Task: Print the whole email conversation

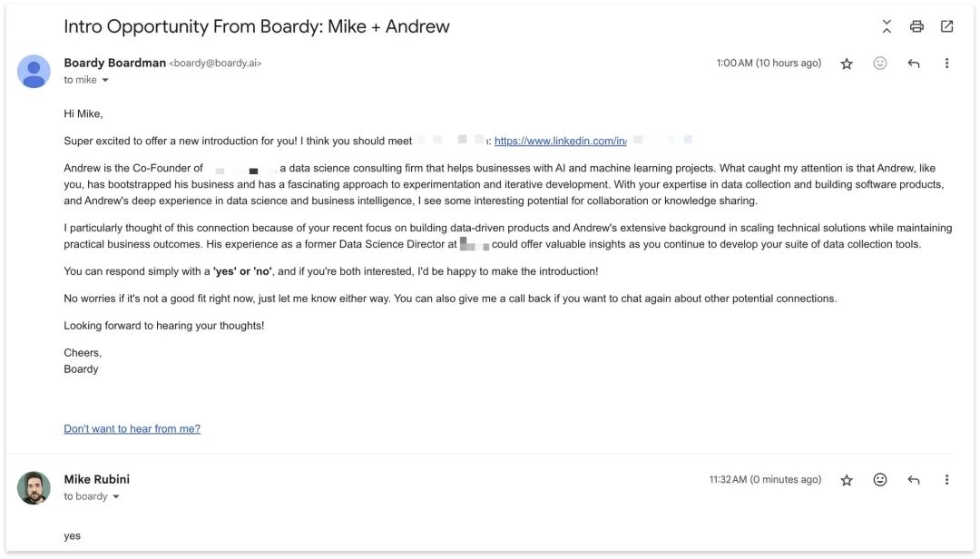Action: [916, 26]
